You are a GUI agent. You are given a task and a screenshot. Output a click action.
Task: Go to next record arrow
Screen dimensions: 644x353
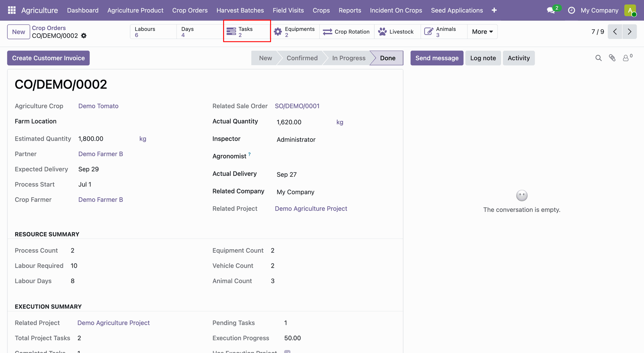630,32
